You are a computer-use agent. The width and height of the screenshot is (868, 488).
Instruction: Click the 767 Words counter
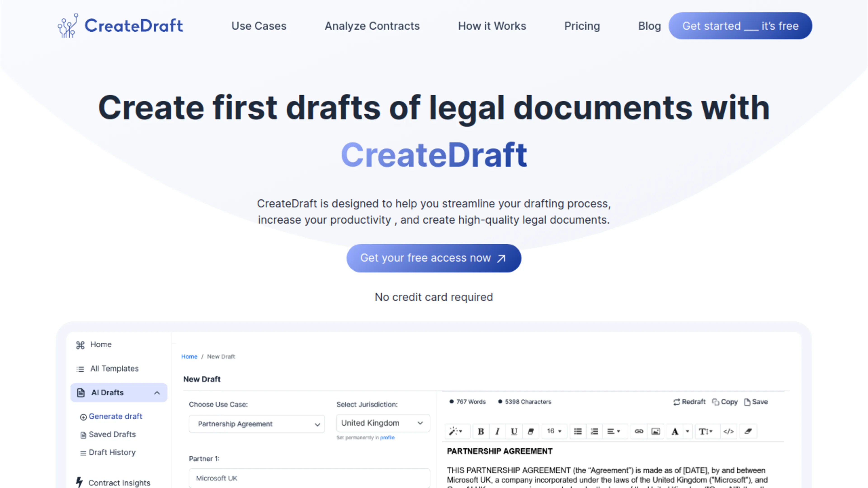point(467,402)
